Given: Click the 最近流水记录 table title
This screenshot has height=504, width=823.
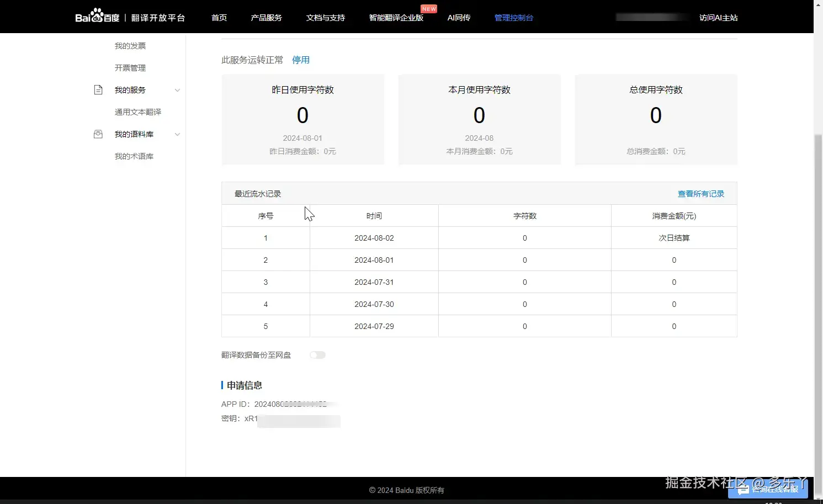Looking at the screenshot, I should (x=258, y=194).
